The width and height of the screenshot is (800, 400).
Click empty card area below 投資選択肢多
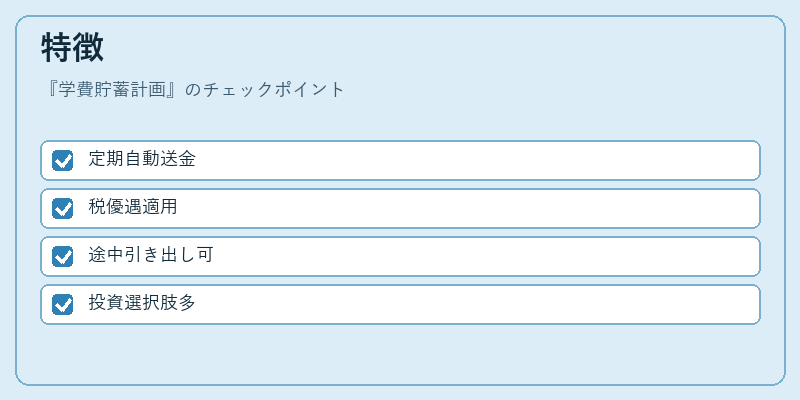point(400,353)
